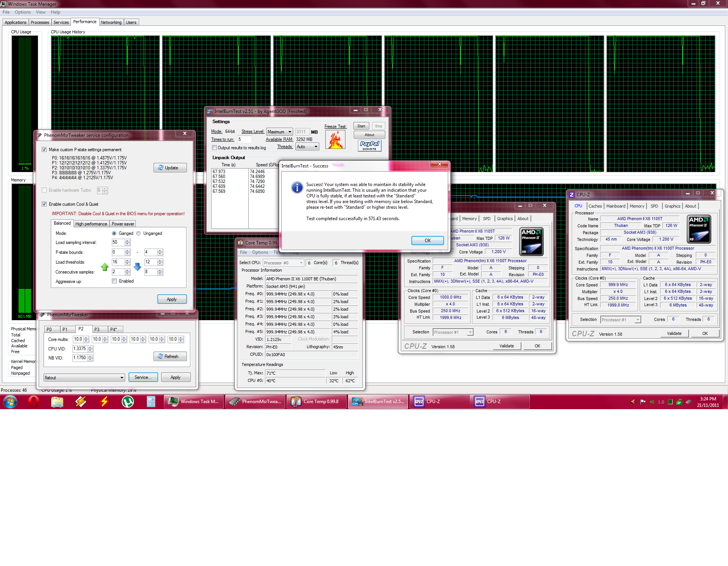This screenshot has width=728, height=566.
Task: Increase Load sampling interval spinner
Action: point(127,241)
